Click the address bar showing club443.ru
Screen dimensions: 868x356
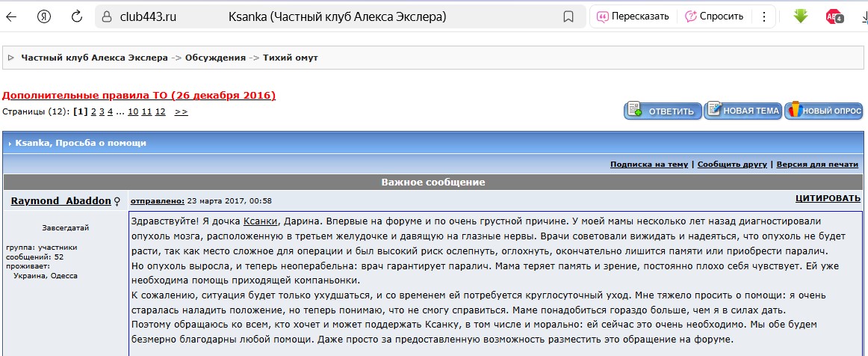[336, 16]
